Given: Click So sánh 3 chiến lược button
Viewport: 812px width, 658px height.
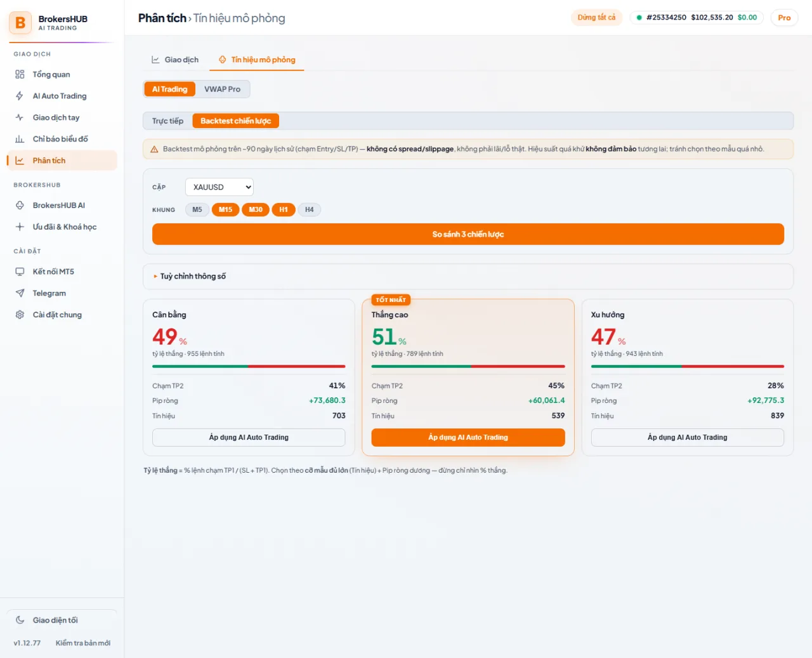Looking at the screenshot, I should click(x=468, y=234).
